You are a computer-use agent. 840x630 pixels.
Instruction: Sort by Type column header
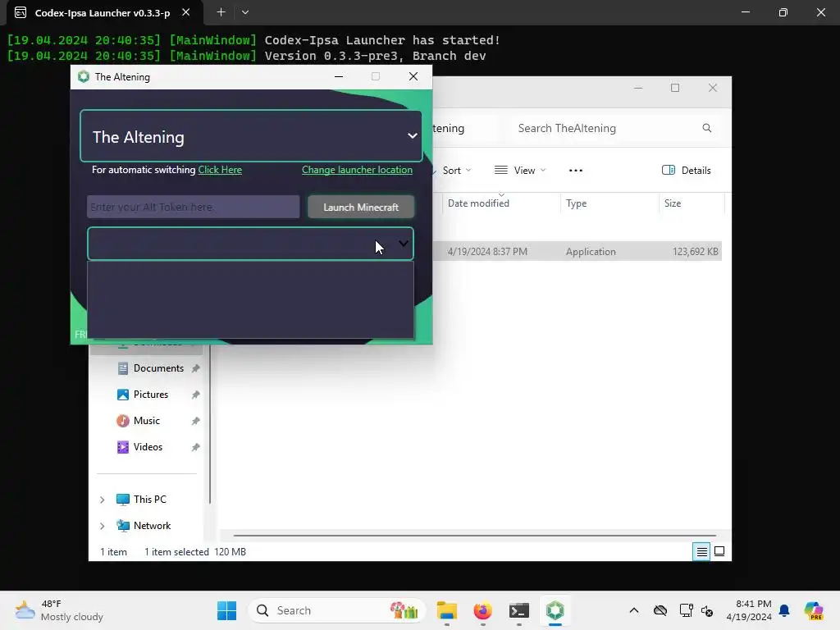(x=577, y=203)
